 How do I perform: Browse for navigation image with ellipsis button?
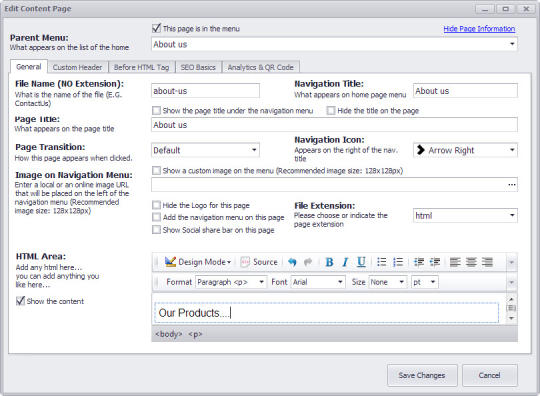[x=512, y=185]
